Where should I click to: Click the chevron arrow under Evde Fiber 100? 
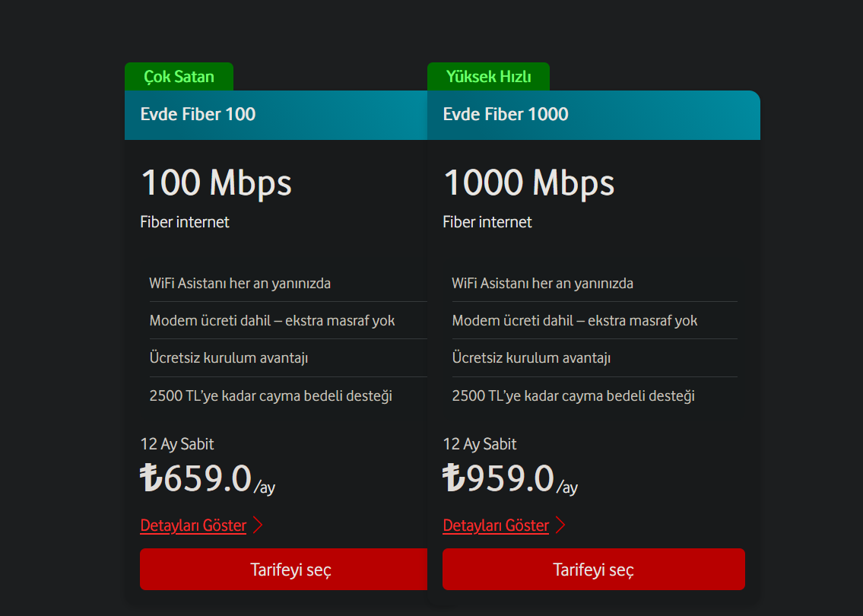tap(257, 526)
